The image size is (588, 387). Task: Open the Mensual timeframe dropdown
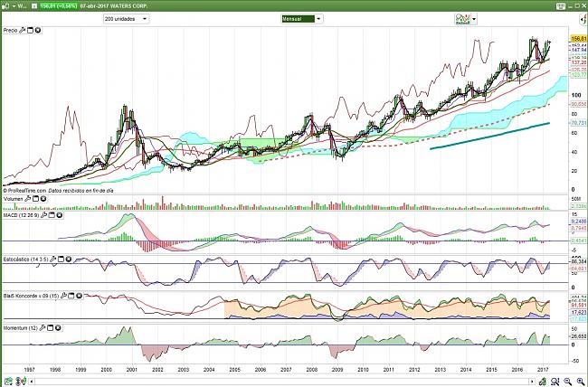302,19
